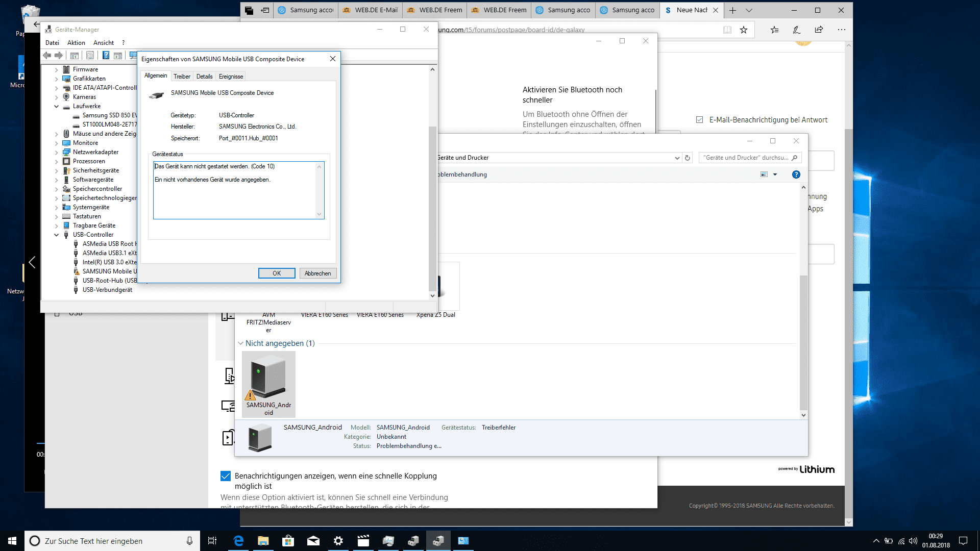The width and height of the screenshot is (980, 551).
Task: Click the Edge share icon
Action: [819, 30]
